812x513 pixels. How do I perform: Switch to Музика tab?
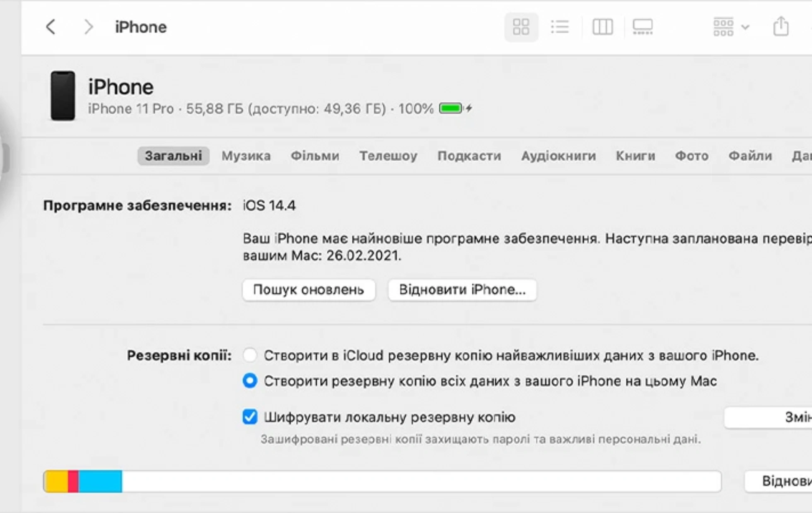(x=245, y=155)
